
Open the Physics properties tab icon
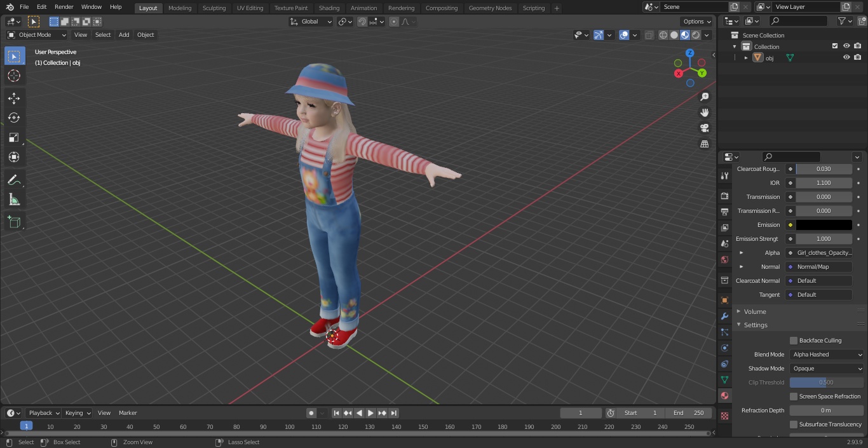724,348
